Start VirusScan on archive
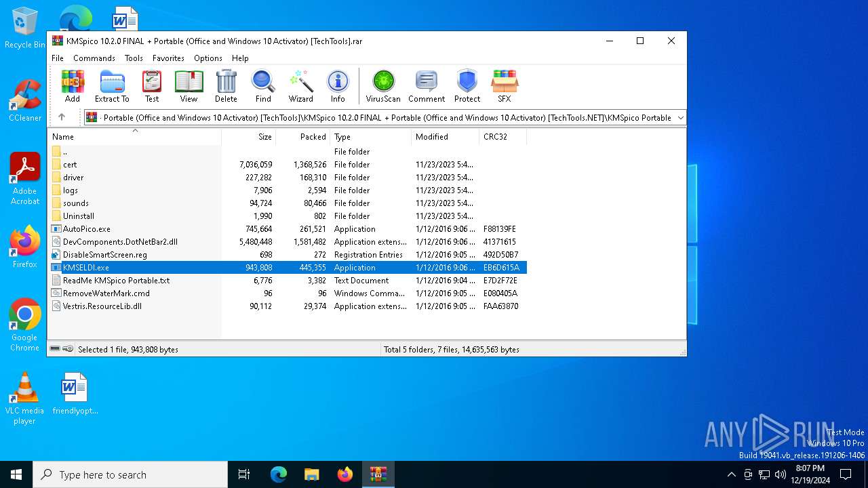Screen dimensions: 868x488 pos(383,86)
